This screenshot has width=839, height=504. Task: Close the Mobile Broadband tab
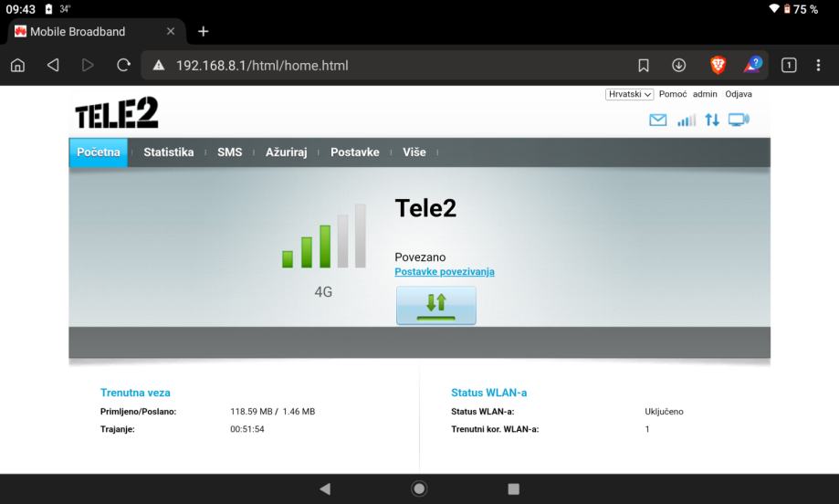coord(171,32)
